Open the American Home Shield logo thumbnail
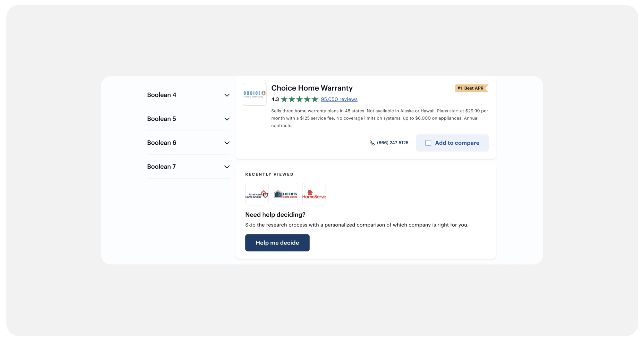644x341 pixels. (x=257, y=194)
